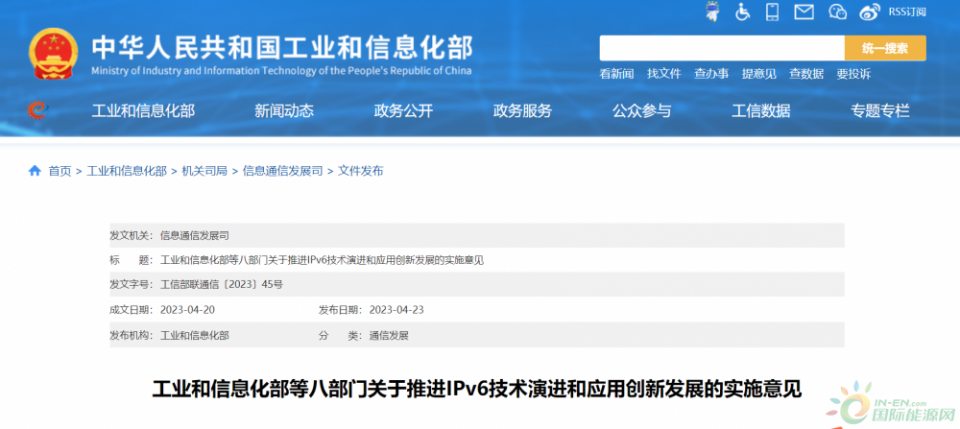Click the home icon in breadcrumb
This screenshot has height=429, width=960.
pos(35,171)
